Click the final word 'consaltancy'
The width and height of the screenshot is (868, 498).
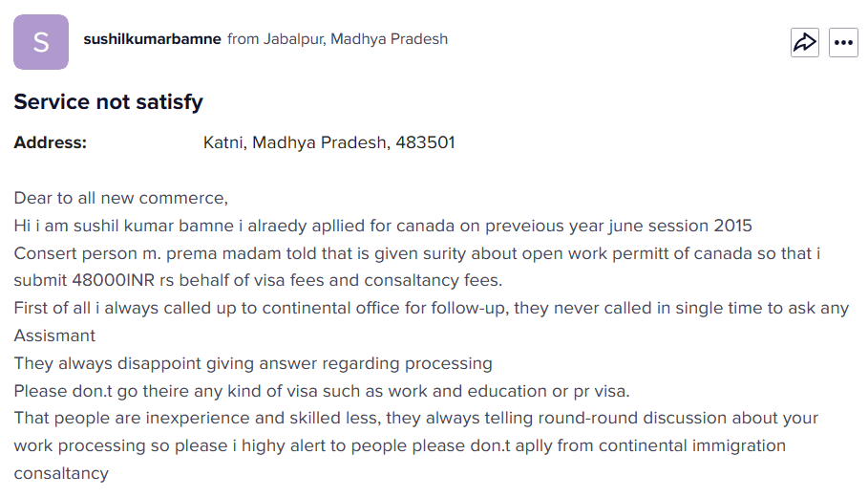[61, 474]
